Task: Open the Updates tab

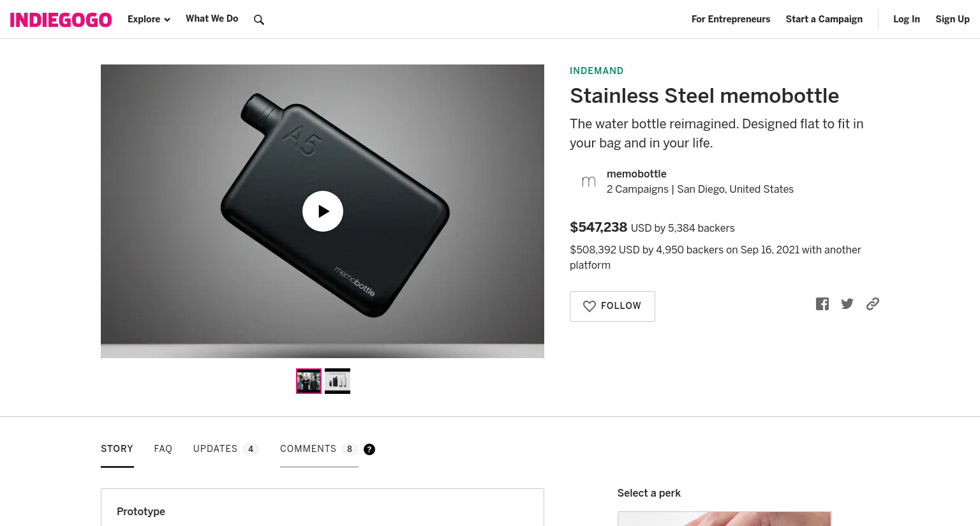Action: coord(225,449)
